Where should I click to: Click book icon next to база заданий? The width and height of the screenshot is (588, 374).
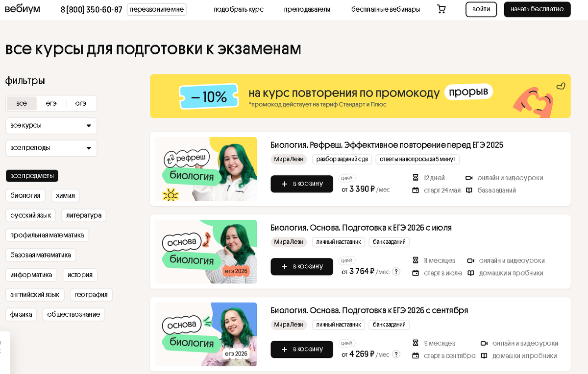pos(469,190)
